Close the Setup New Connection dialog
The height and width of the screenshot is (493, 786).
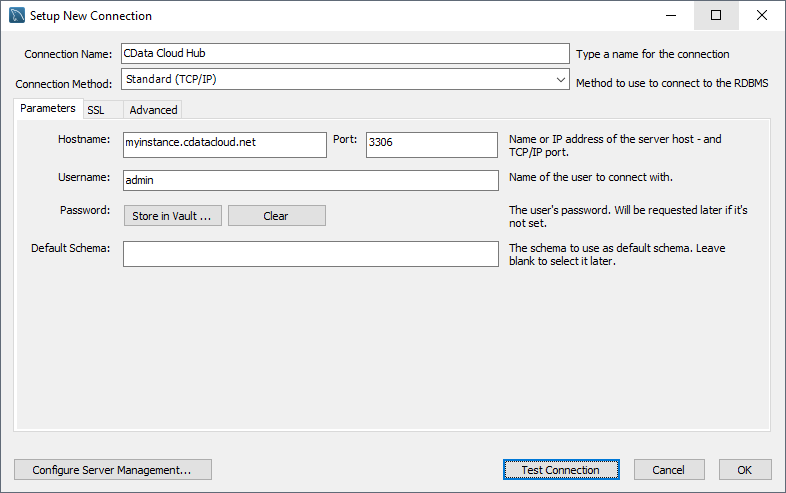coord(762,16)
